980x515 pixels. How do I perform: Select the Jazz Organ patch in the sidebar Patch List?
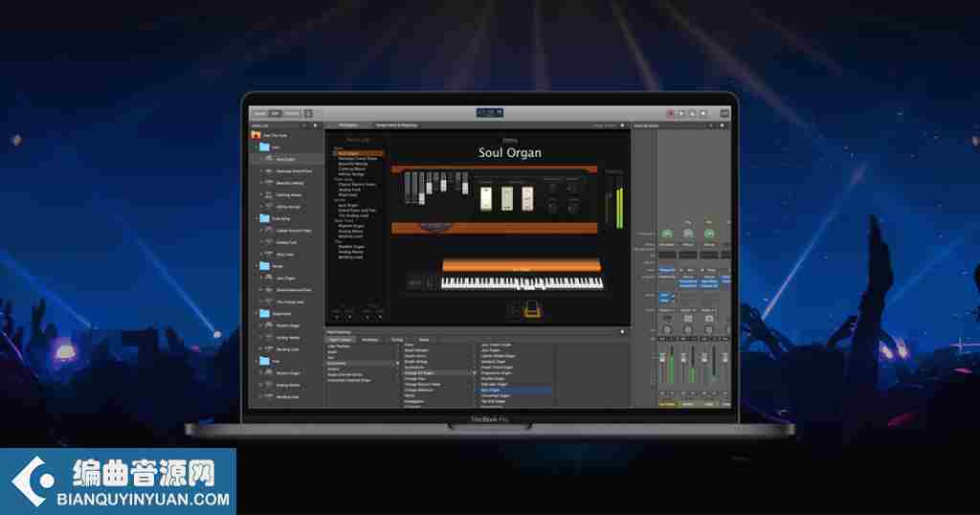[x=285, y=279]
